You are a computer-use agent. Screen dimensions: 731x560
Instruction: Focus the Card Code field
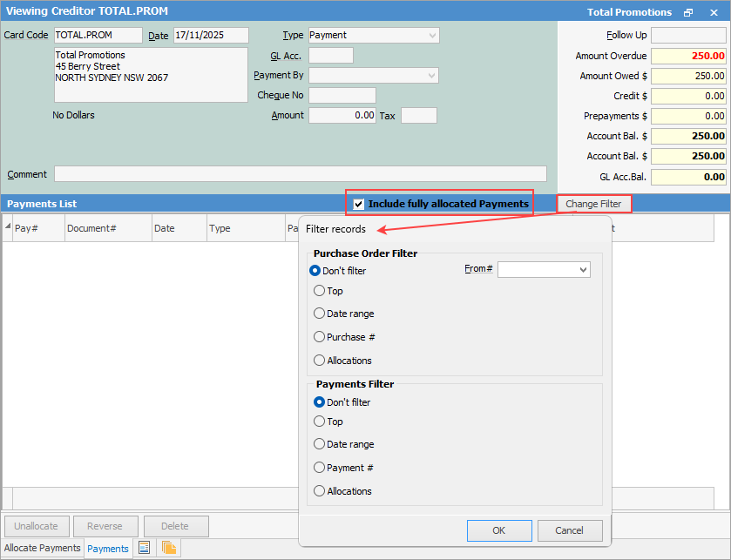tap(98, 36)
